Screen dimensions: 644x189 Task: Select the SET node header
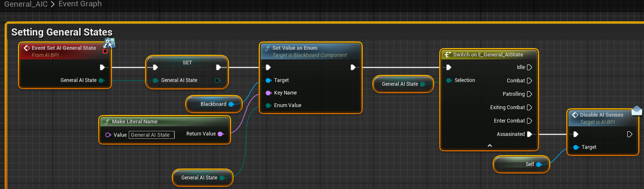pyautogui.click(x=187, y=62)
